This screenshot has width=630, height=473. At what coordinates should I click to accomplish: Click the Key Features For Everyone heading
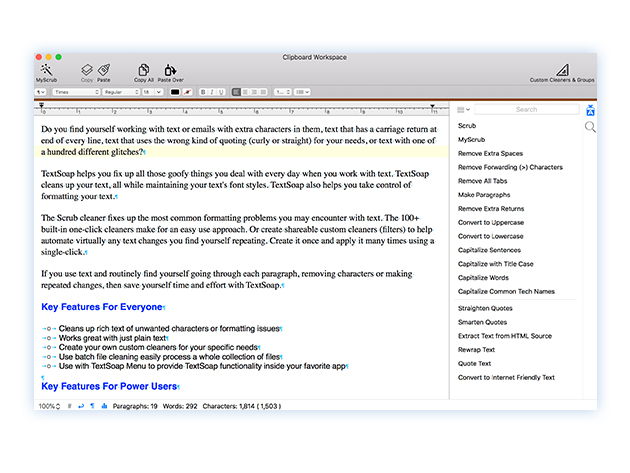click(102, 307)
